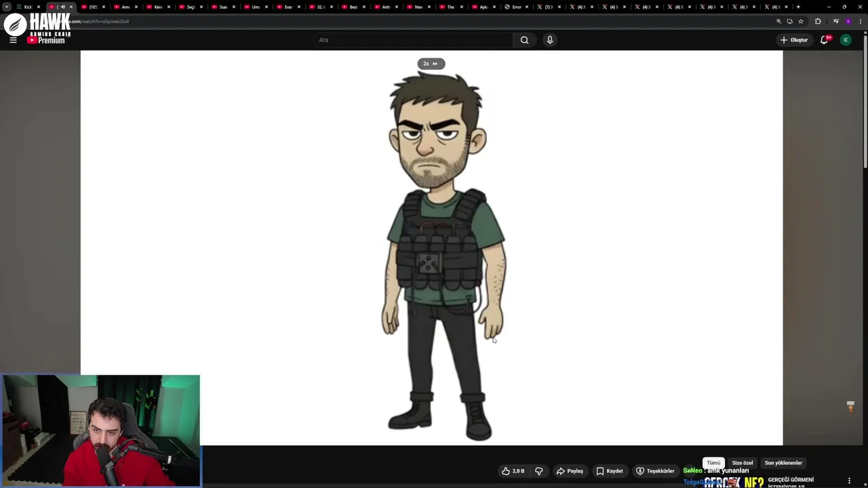868x488 pixels.
Task: Open the Oluştur create menu
Action: click(x=794, y=40)
